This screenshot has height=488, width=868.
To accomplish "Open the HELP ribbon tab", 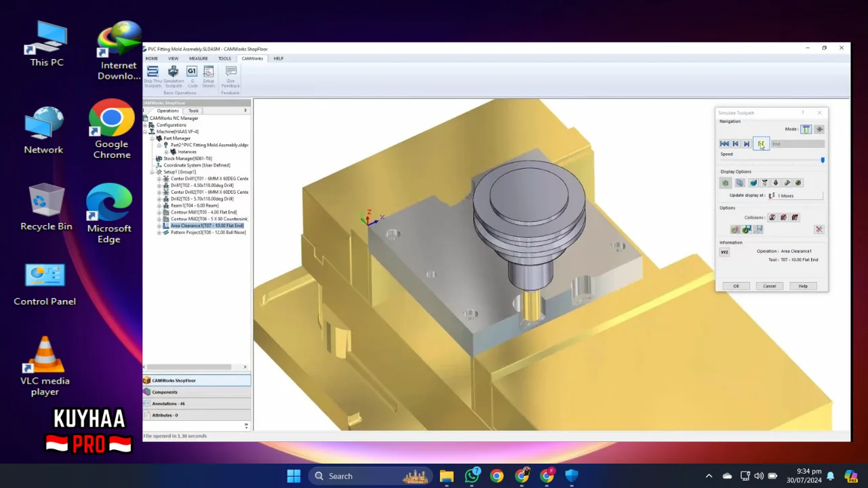I will [x=278, y=58].
